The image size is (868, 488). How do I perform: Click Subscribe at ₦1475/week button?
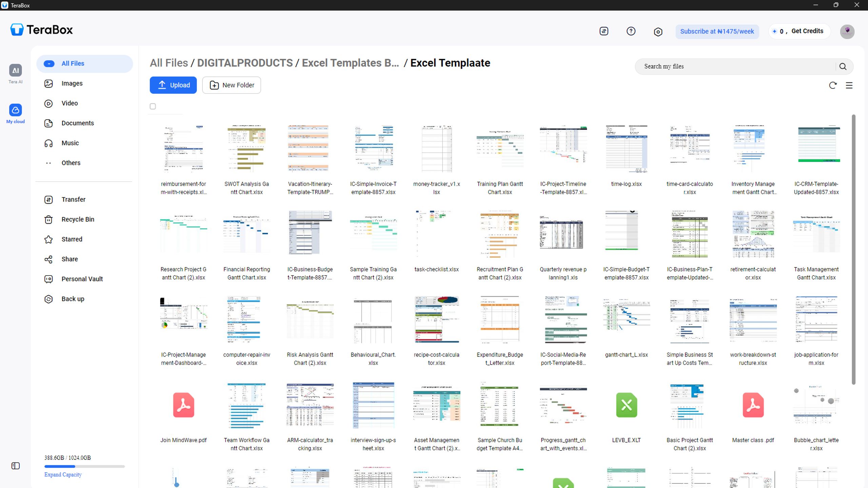click(x=717, y=32)
